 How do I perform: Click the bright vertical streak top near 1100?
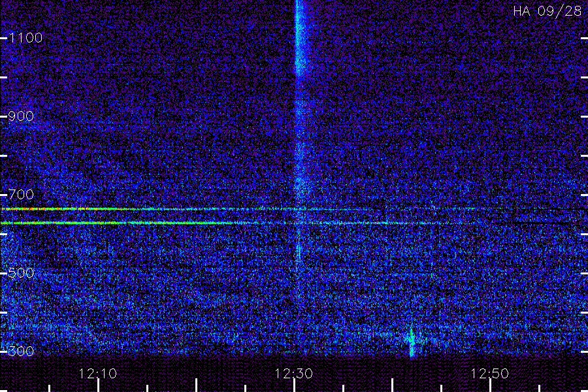coord(300,37)
